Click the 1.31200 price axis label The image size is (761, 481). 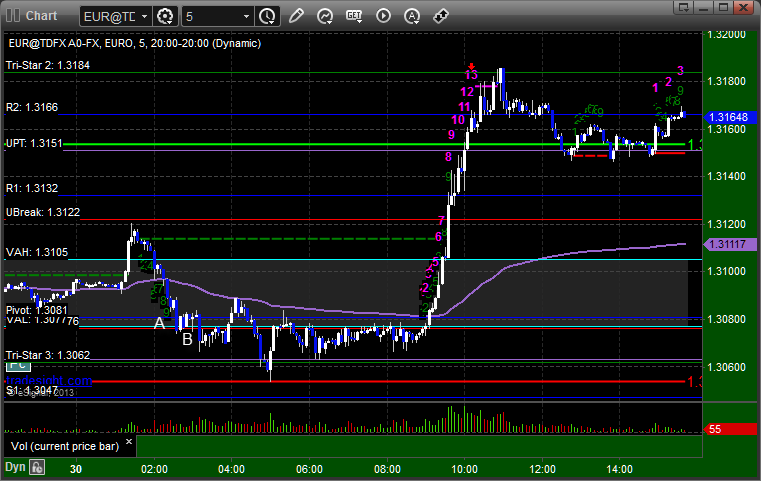coord(726,224)
